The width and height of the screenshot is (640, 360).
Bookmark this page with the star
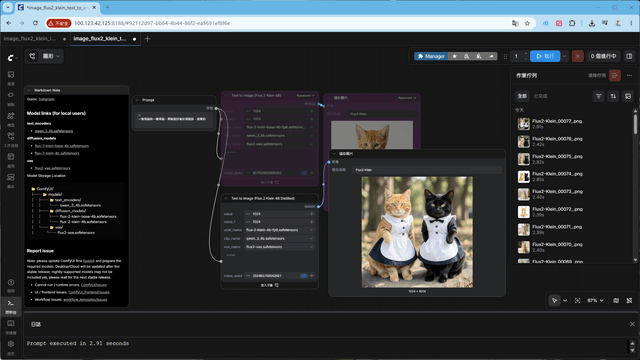point(527,23)
